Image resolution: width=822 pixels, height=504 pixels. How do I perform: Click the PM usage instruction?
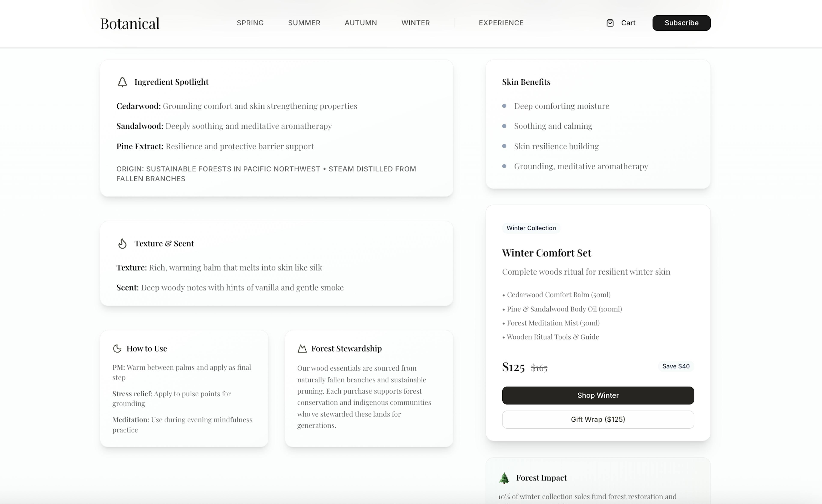tap(182, 372)
